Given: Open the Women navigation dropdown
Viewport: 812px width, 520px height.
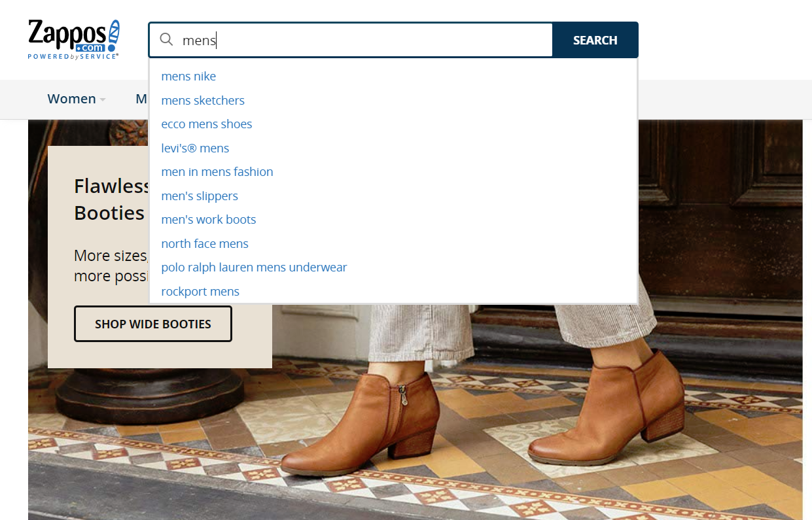Looking at the screenshot, I should (76, 99).
